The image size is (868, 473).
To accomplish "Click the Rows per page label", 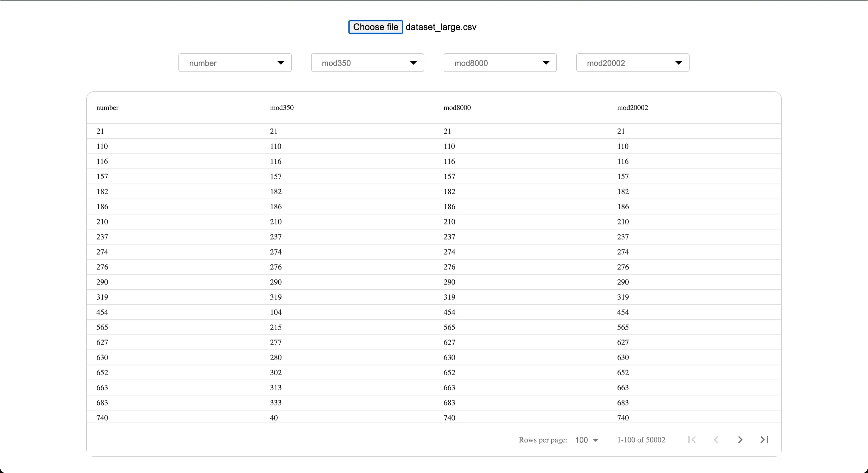I will click(x=543, y=440).
